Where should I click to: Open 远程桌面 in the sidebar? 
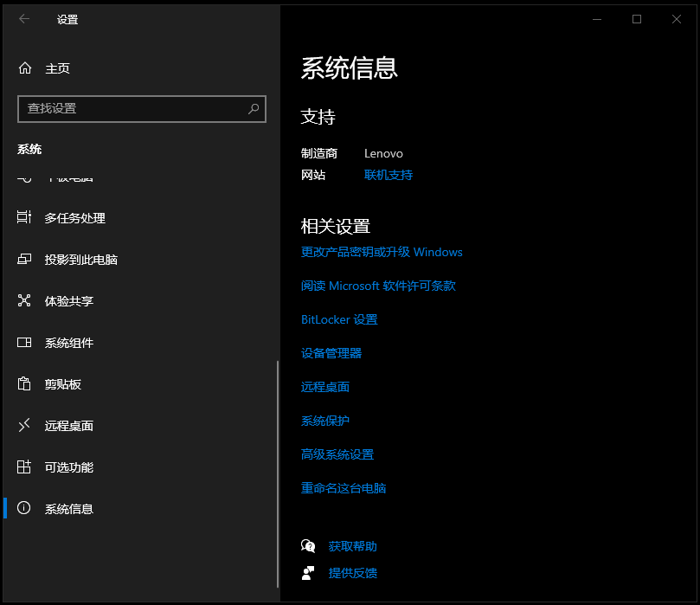click(x=69, y=426)
